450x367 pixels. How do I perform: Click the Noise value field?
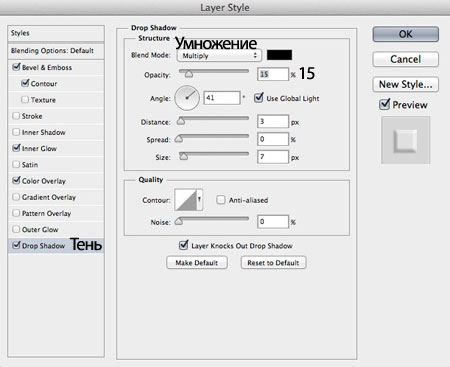point(273,222)
